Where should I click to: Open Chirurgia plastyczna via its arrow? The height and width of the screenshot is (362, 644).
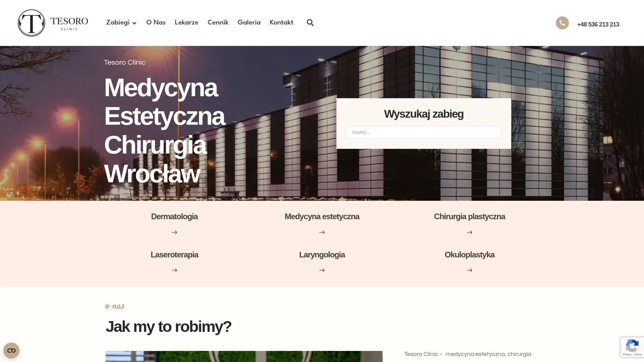point(469,232)
